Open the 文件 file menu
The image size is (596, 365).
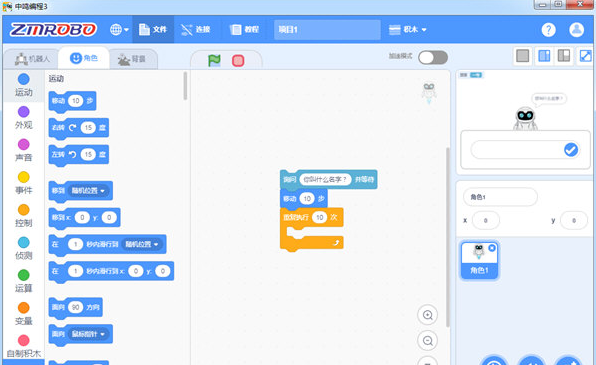(153, 29)
